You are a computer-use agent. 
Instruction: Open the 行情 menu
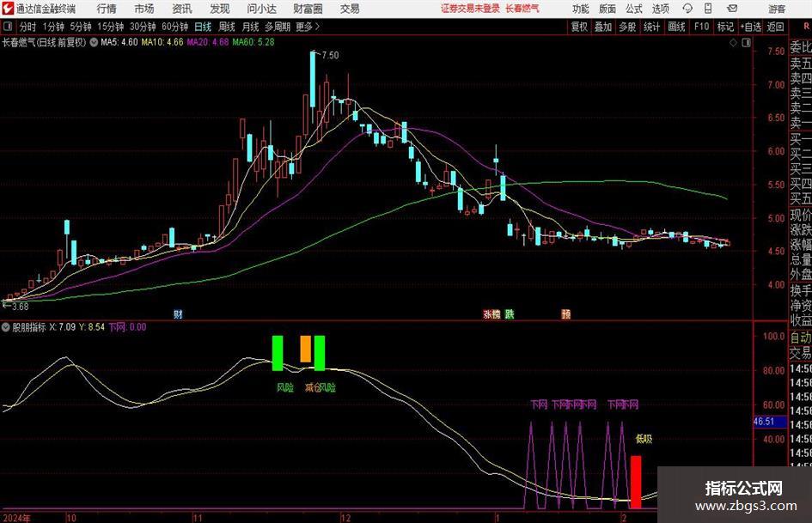107,9
